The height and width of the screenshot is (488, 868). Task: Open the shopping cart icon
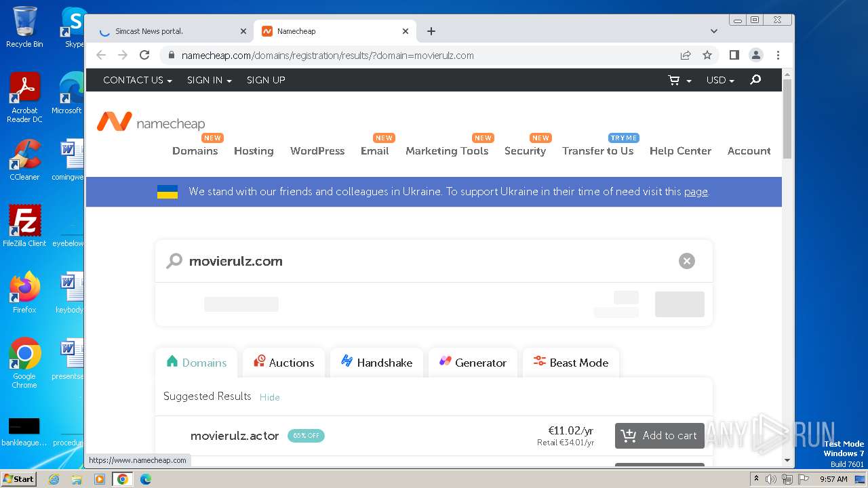click(x=674, y=80)
